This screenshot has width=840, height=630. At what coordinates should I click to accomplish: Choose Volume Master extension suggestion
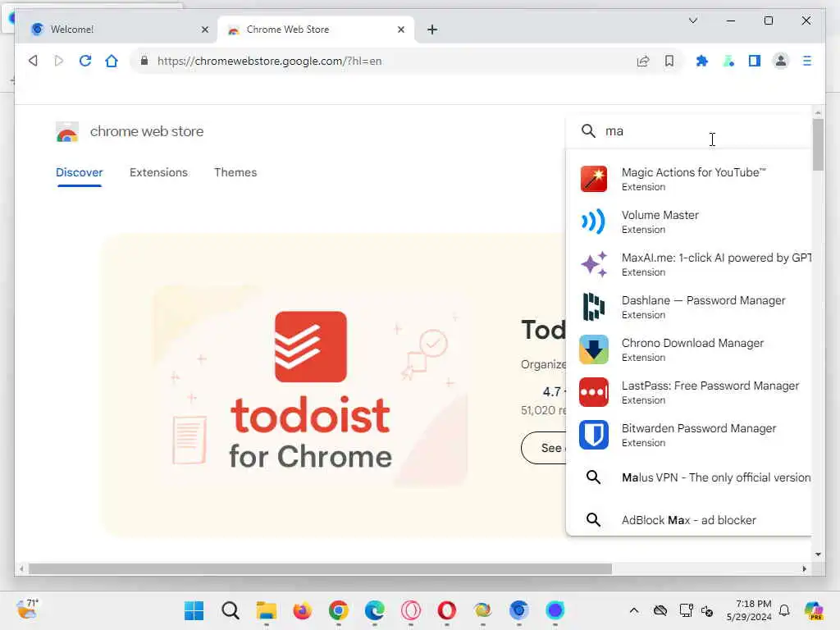tap(689, 221)
